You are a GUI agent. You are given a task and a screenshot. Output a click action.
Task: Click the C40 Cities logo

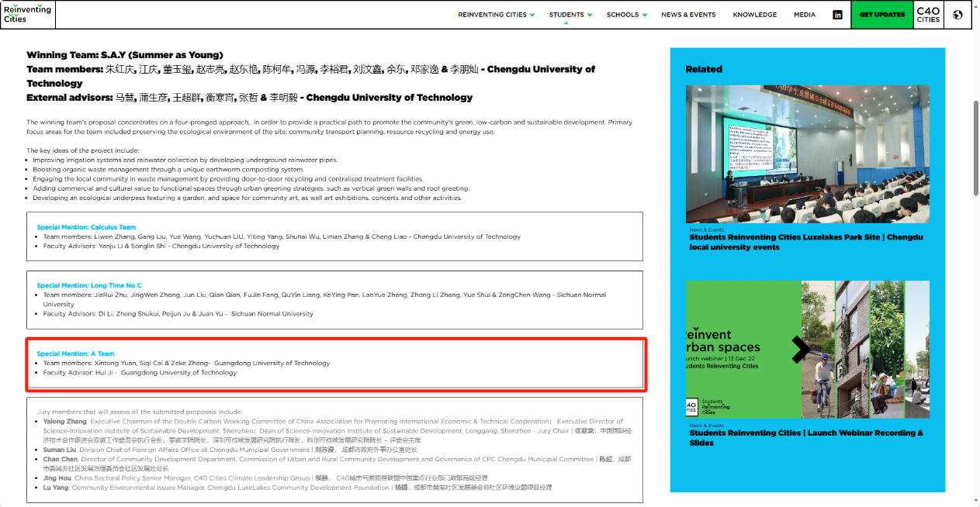(x=927, y=15)
